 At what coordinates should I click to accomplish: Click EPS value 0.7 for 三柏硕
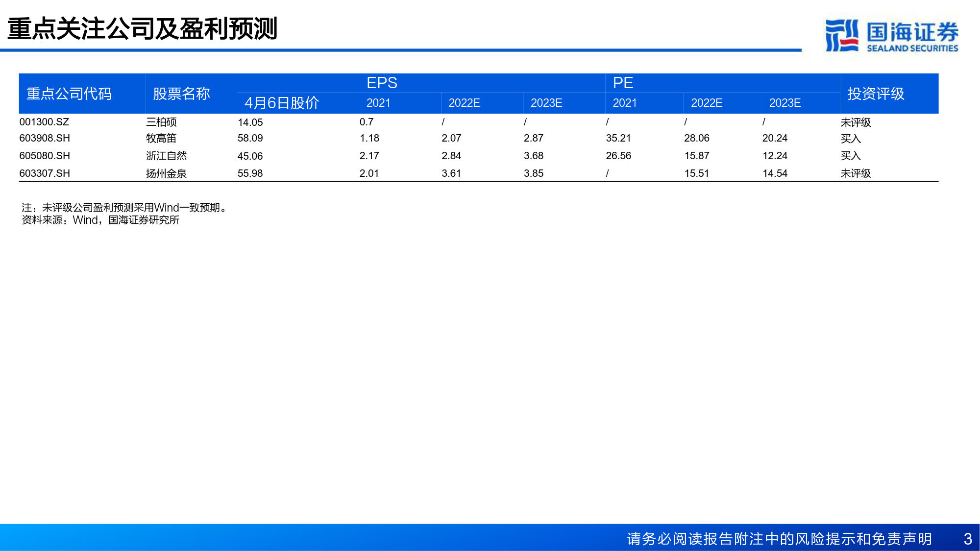tap(367, 122)
